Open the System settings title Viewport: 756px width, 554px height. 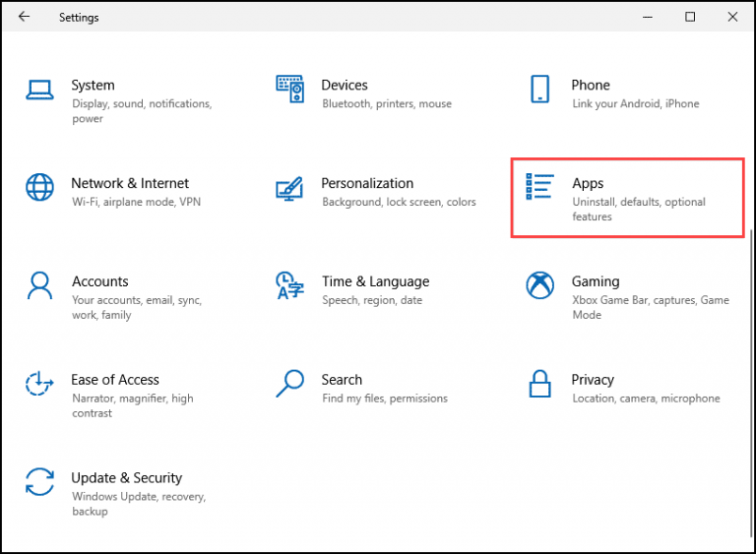pos(94,86)
